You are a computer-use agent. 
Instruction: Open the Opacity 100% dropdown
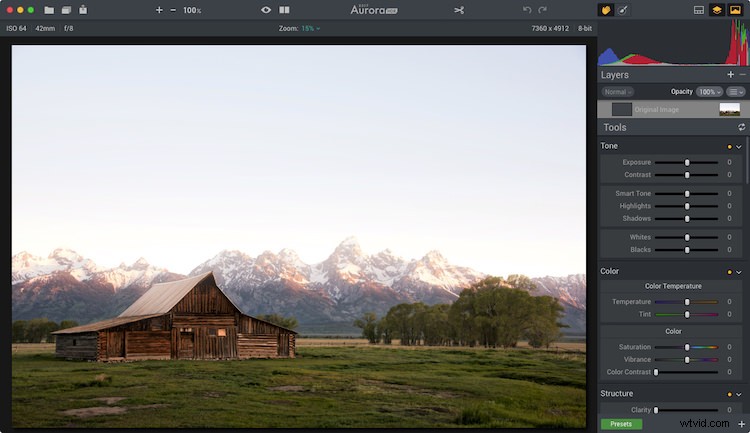pyautogui.click(x=709, y=92)
